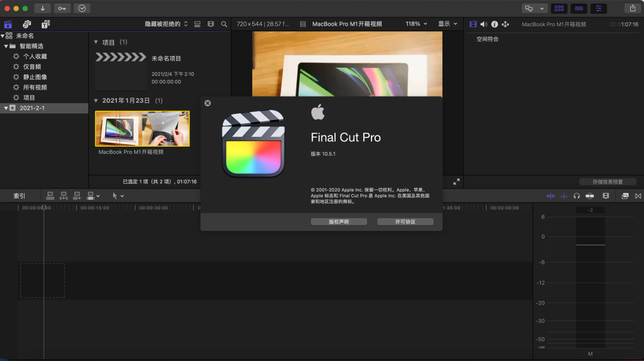This screenshot has height=361, width=644.
Task: Click the 索引 timeline index button
Action: [19, 196]
